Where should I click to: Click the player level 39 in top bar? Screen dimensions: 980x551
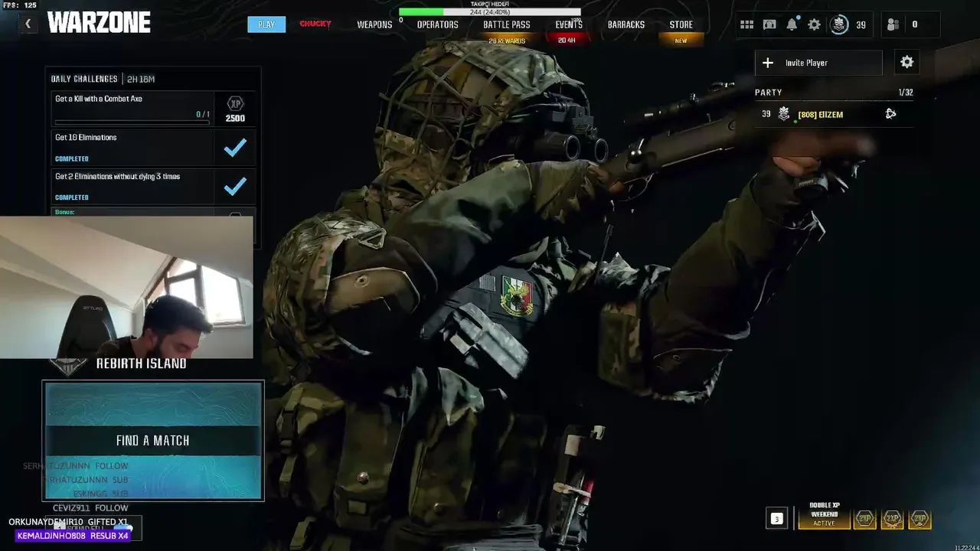pos(861,24)
